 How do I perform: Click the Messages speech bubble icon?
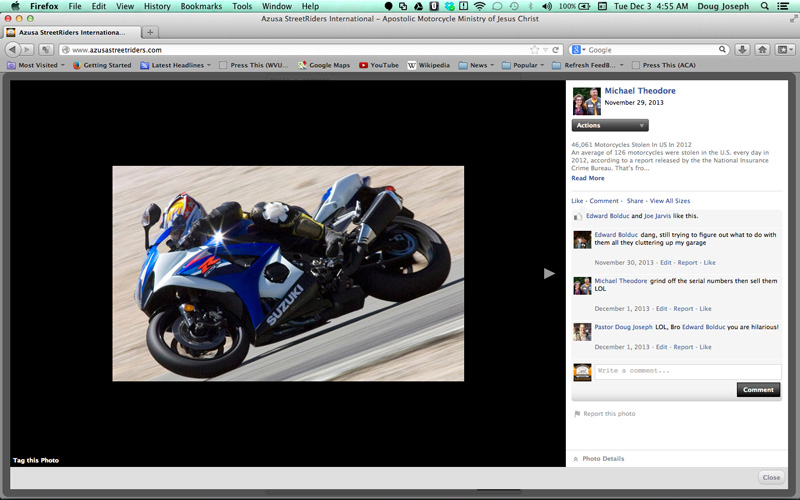497,6
